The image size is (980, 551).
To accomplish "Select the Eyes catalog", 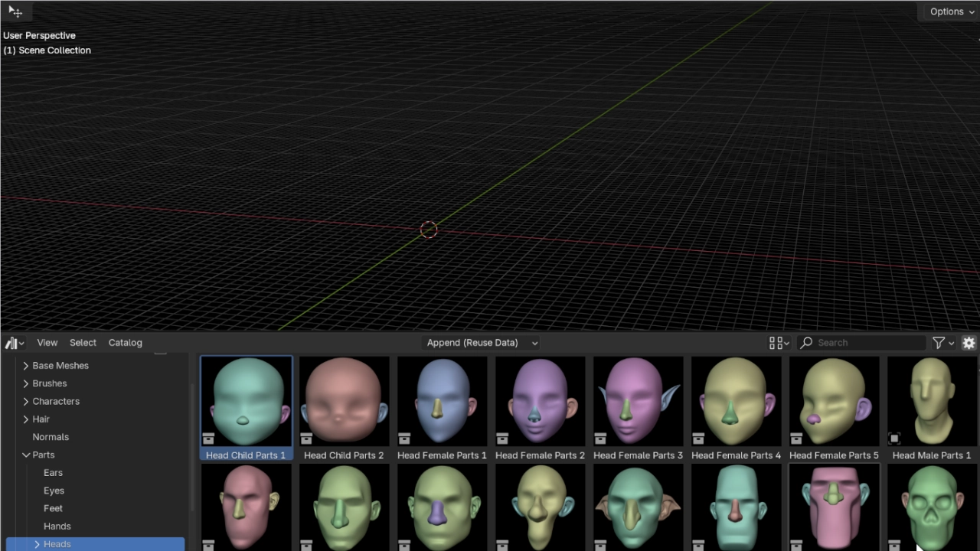I will point(54,491).
